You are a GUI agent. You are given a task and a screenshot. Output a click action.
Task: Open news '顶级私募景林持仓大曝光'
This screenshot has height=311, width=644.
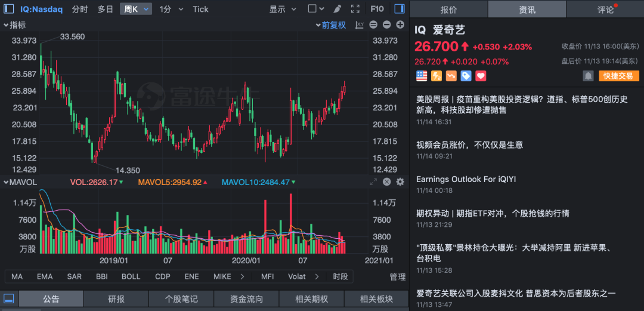[x=514, y=253]
